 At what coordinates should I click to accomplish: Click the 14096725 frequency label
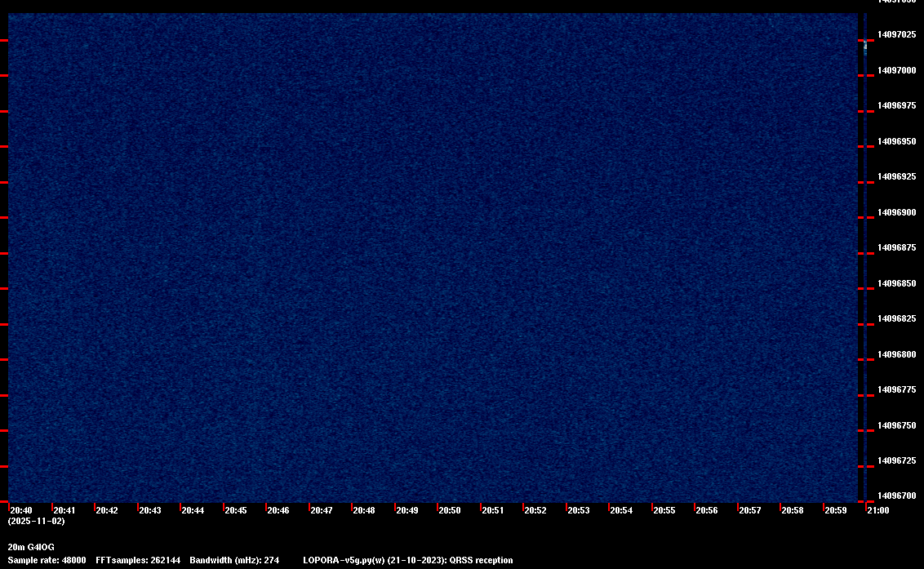pos(897,461)
